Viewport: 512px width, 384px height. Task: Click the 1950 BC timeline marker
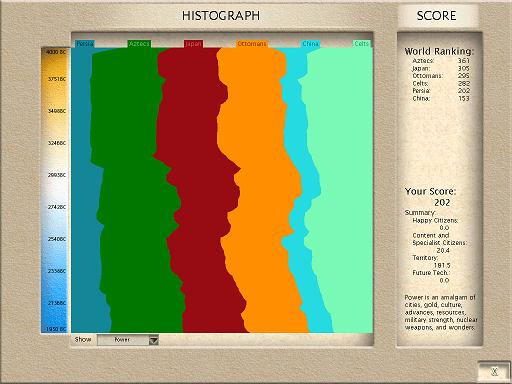pos(56,329)
